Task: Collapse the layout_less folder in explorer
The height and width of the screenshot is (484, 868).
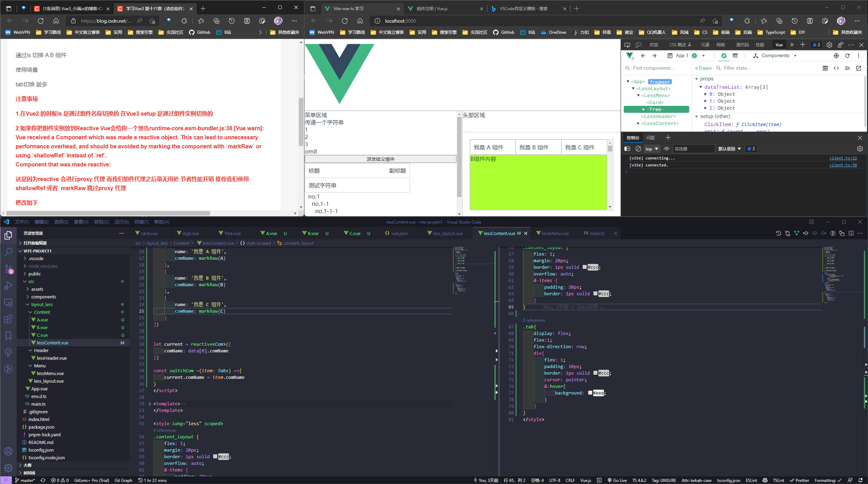Action: click(27, 305)
